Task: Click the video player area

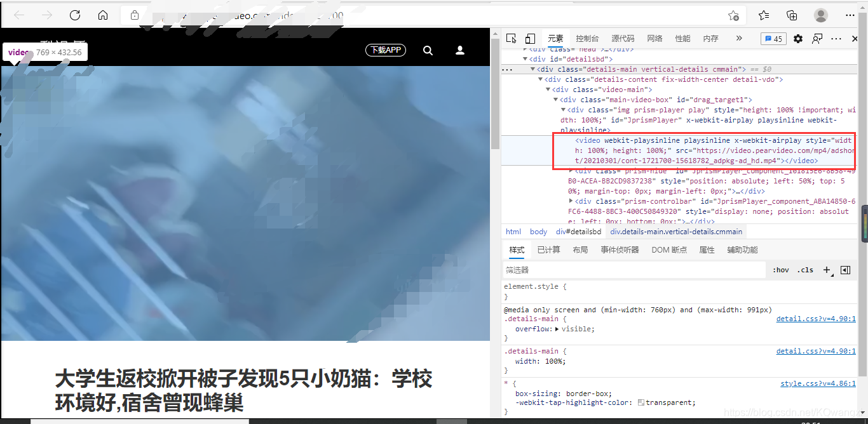Action: tap(245, 203)
